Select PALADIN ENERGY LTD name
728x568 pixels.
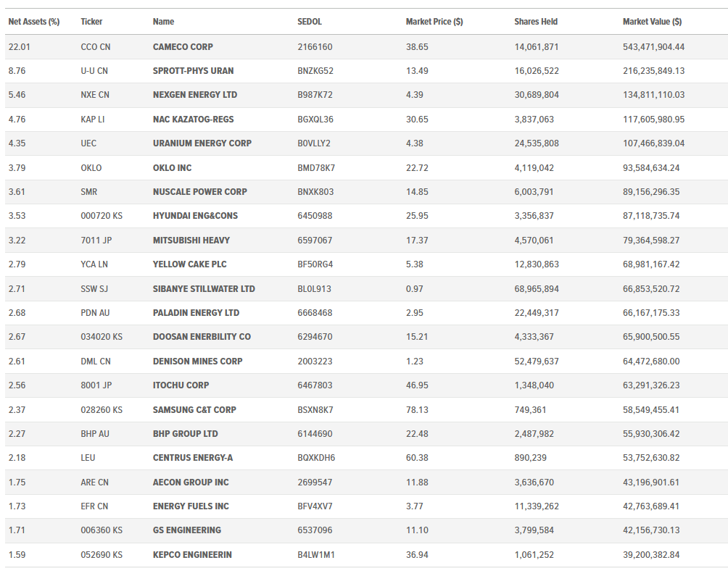(196, 313)
